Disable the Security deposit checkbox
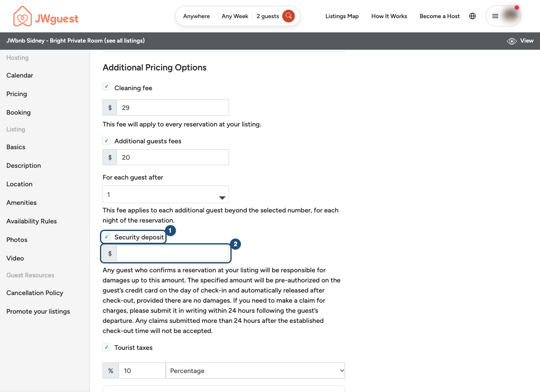 pos(106,237)
